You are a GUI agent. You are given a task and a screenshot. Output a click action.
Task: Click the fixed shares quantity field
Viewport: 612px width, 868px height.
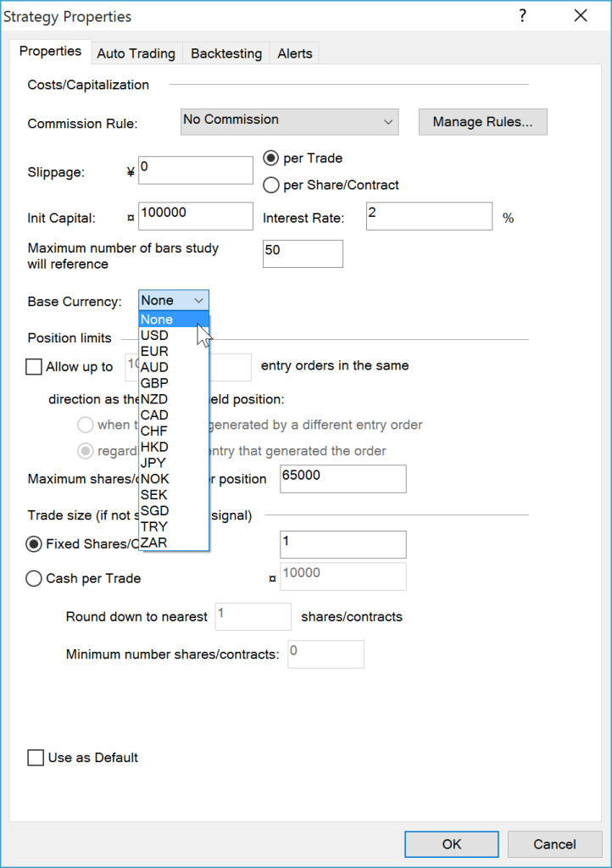[343, 544]
